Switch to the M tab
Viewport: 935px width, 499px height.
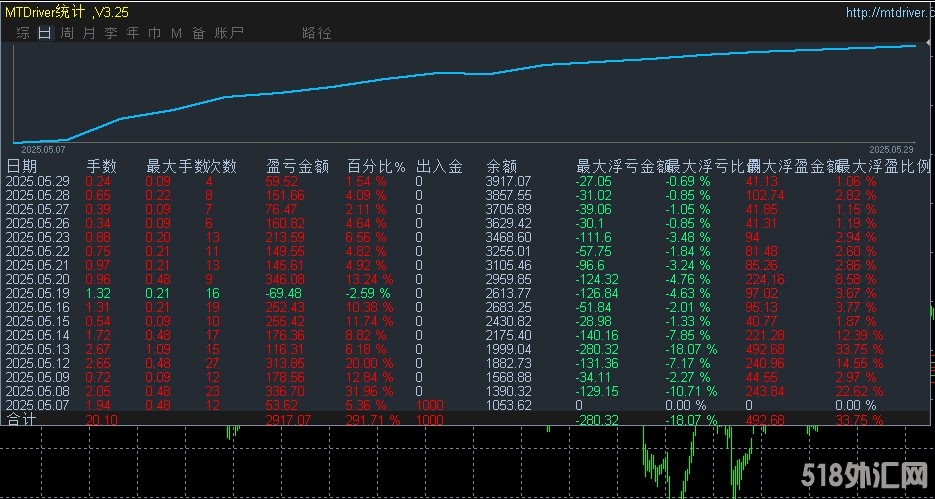pos(176,33)
